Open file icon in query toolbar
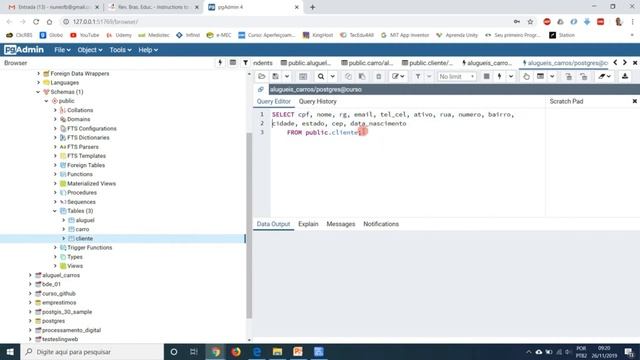The width and height of the screenshot is (640, 360). pyautogui.click(x=262, y=76)
